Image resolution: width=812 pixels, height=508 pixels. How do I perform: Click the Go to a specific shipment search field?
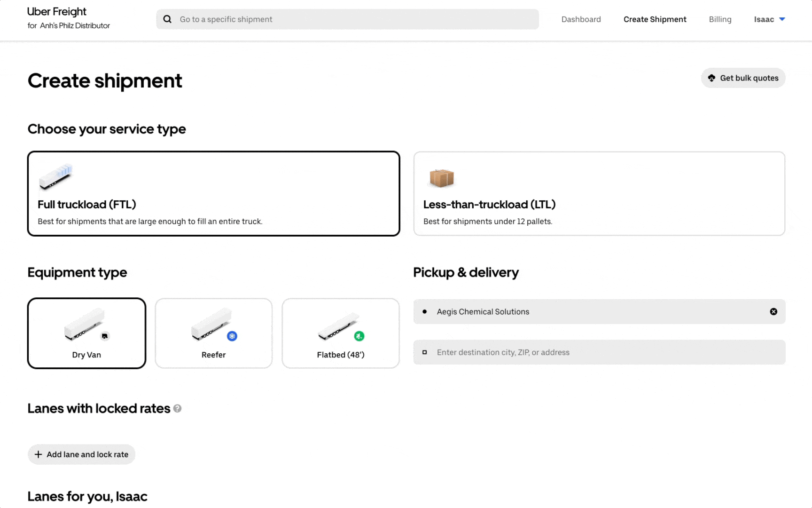tap(347, 19)
